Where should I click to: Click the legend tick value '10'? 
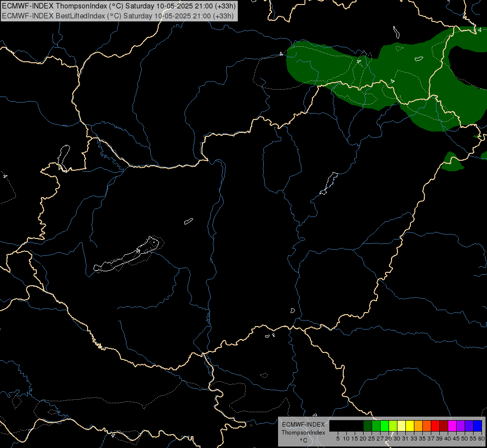tap(346, 439)
